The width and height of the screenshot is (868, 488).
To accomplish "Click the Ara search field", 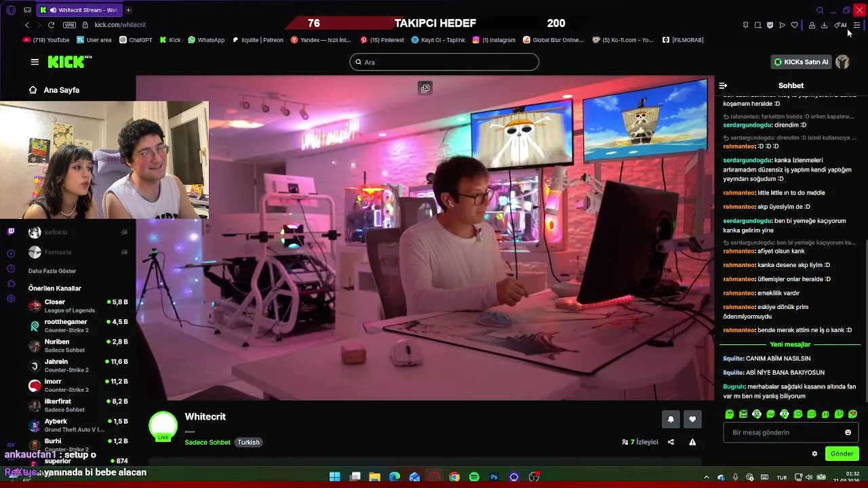I will pyautogui.click(x=444, y=62).
